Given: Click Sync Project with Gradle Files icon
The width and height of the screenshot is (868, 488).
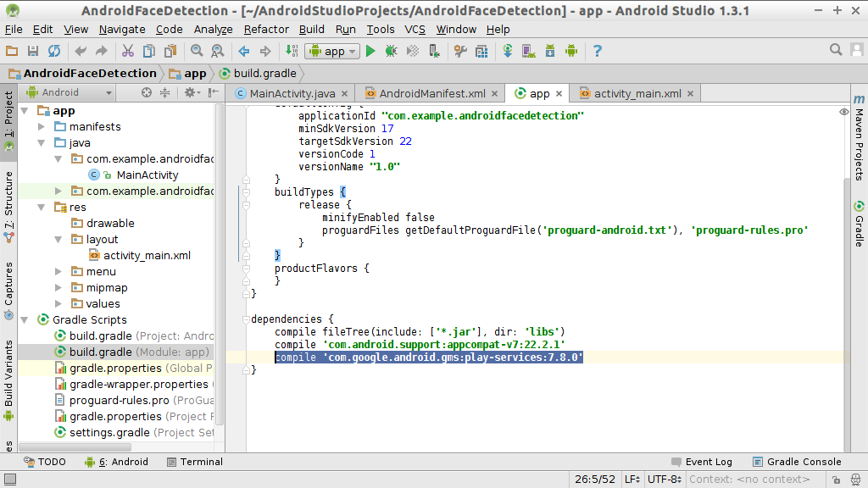Looking at the screenshot, I should [x=508, y=52].
